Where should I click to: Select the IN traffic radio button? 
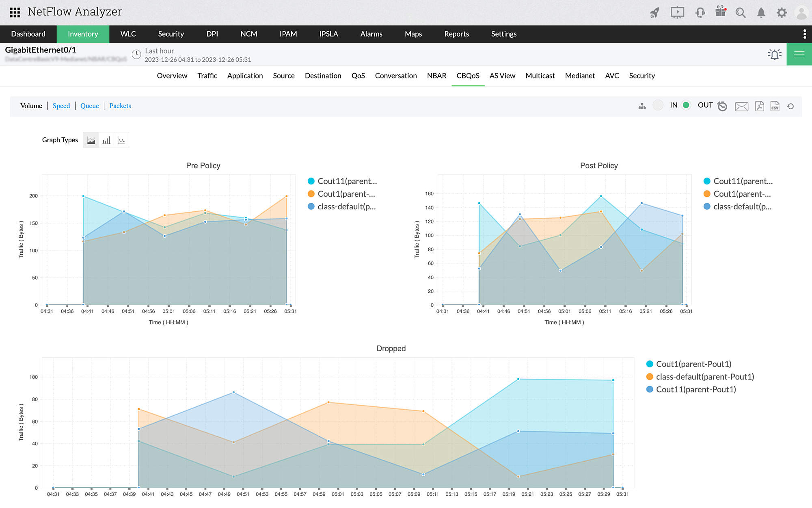[658, 105]
